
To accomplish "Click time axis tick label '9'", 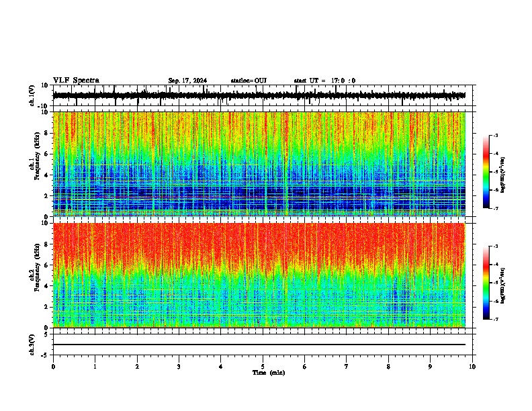I will tap(430, 367).
